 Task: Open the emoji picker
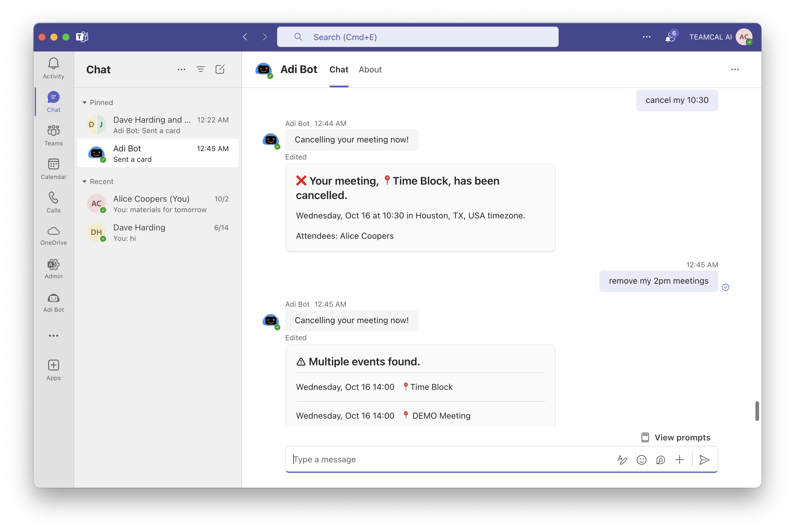coord(641,460)
